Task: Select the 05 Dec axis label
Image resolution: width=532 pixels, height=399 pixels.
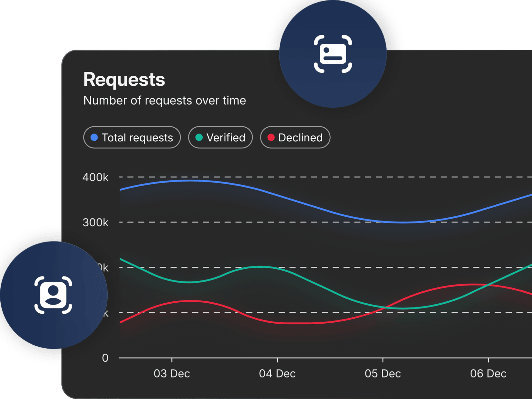Action: (x=383, y=374)
